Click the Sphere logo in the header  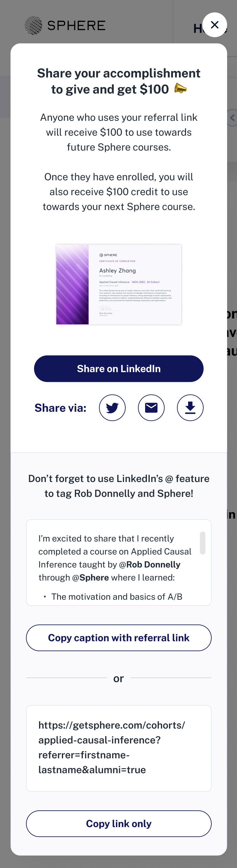pos(33,26)
